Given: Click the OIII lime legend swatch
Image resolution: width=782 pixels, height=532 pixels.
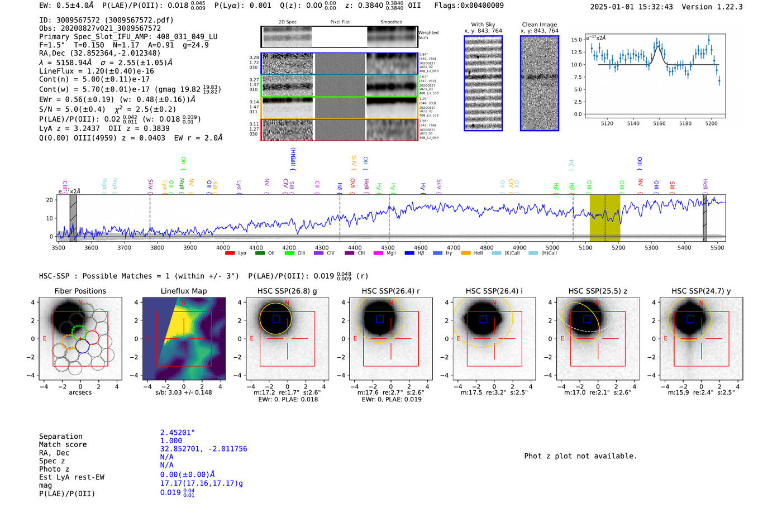Looking at the screenshot, I should 289,253.
